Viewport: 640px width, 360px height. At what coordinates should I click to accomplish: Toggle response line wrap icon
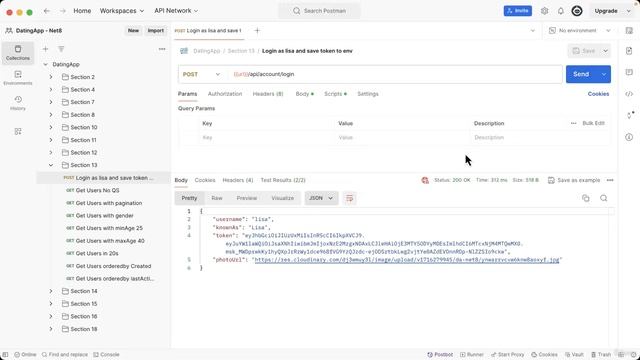[x=349, y=198]
